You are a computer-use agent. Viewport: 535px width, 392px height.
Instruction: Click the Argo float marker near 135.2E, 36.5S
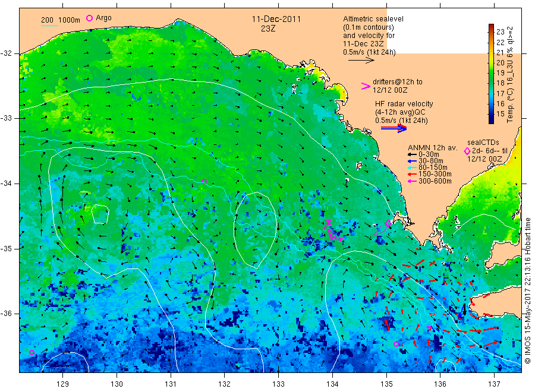click(396, 344)
